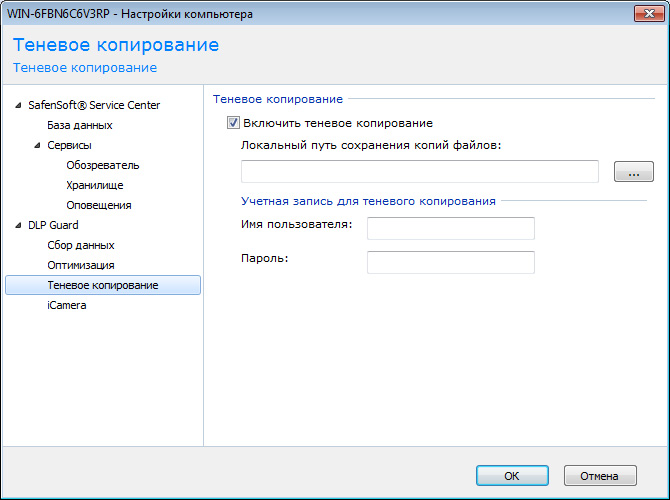Open the 'Обозреватель' tree item
The width and height of the screenshot is (670, 500).
pos(102,165)
